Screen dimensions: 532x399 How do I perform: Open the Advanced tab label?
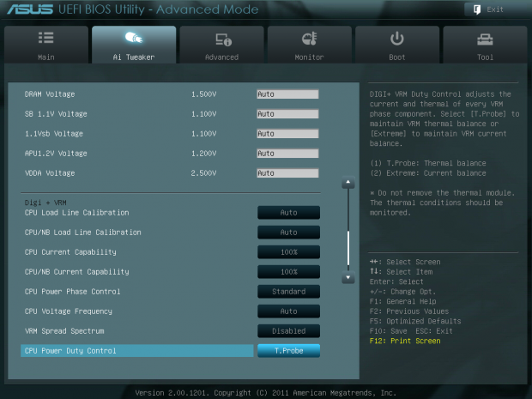[x=221, y=57]
